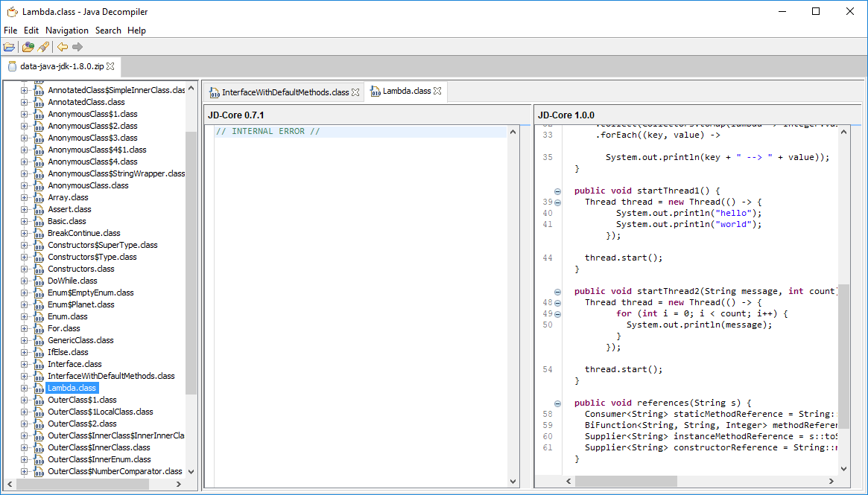Click the Backward navigation arrow
The image size is (868, 495).
pyautogui.click(x=63, y=47)
